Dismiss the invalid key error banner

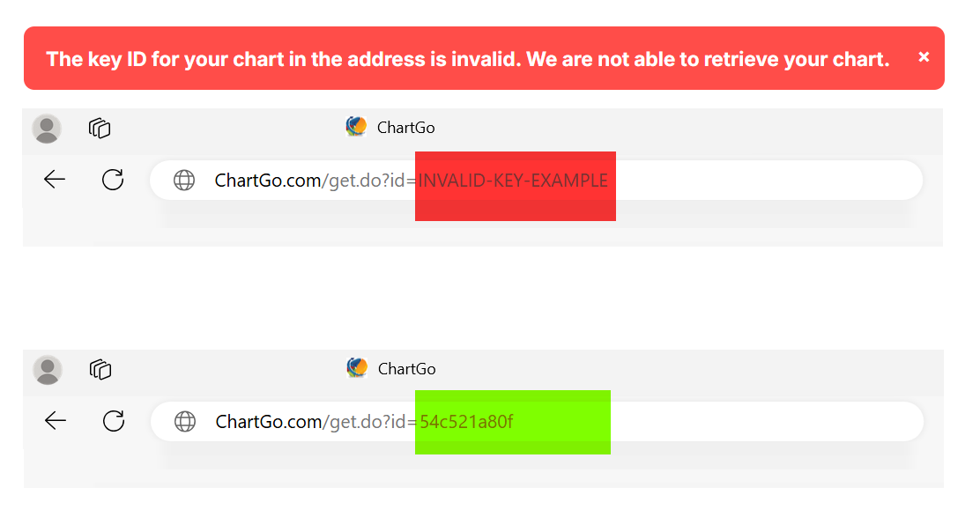pyautogui.click(x=924, y=56)
